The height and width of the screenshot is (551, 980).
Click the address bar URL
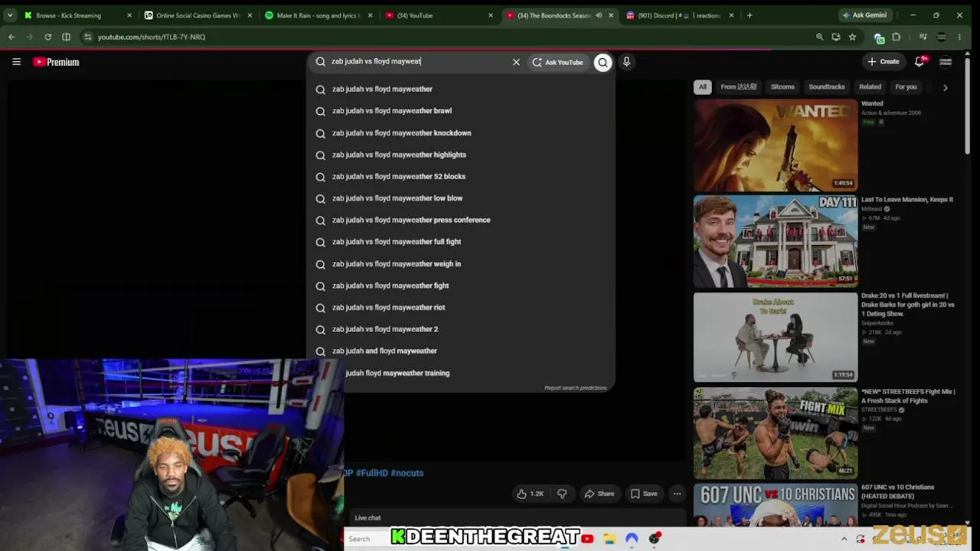(x=152, y=37)
